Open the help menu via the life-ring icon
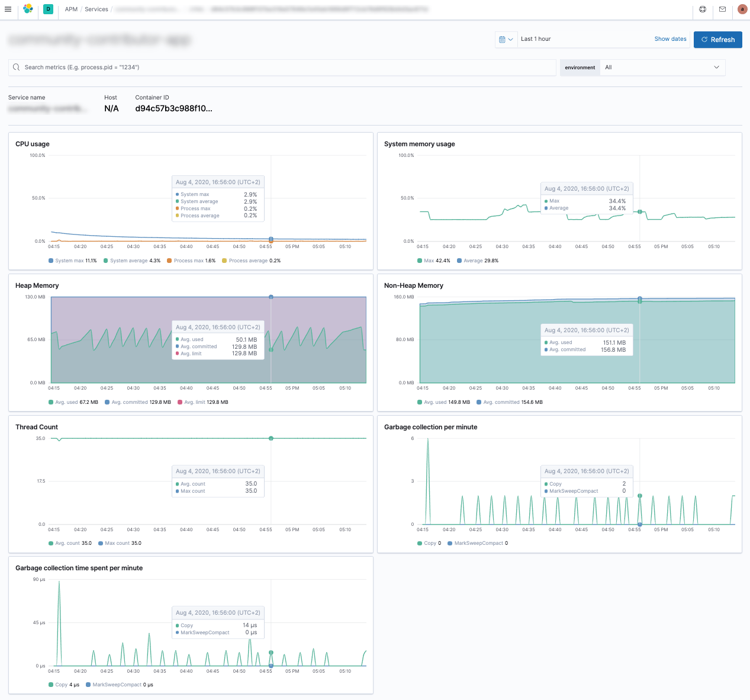Viewport: 750px width, 700px height. [703, 9]
